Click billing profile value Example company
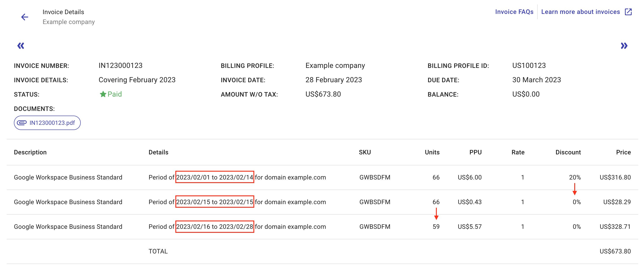 coord(335,65)
